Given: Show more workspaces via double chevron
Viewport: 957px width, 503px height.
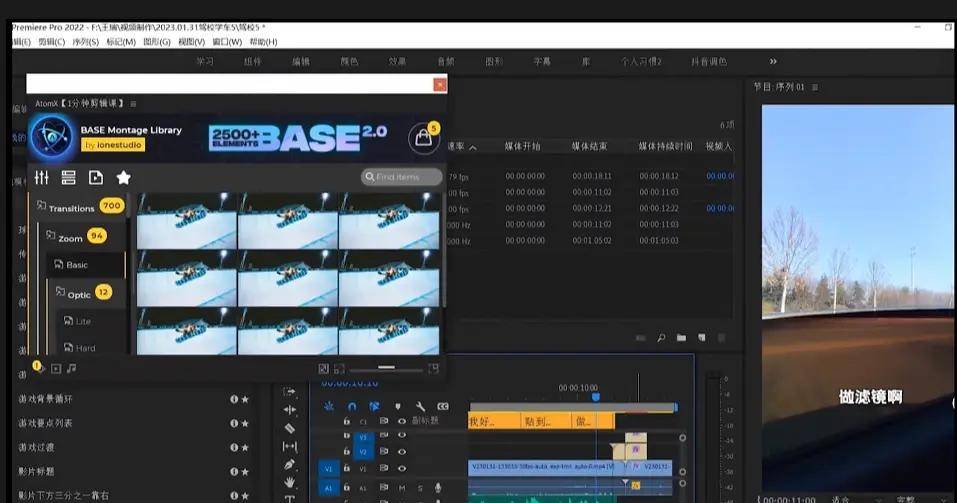Looking at the screenshot, I should (x=773, y=61).
